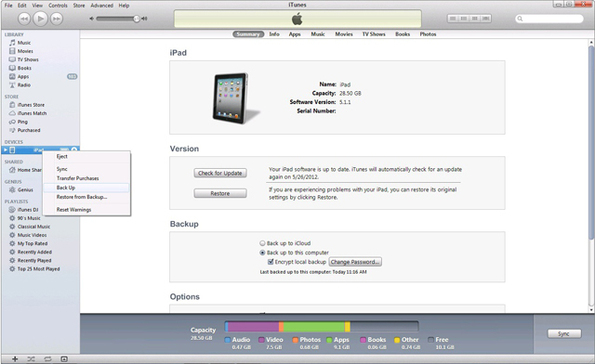Click the Restore button
Image resolution: width=595 pixels, height=364 pixels.
[220, 193]
